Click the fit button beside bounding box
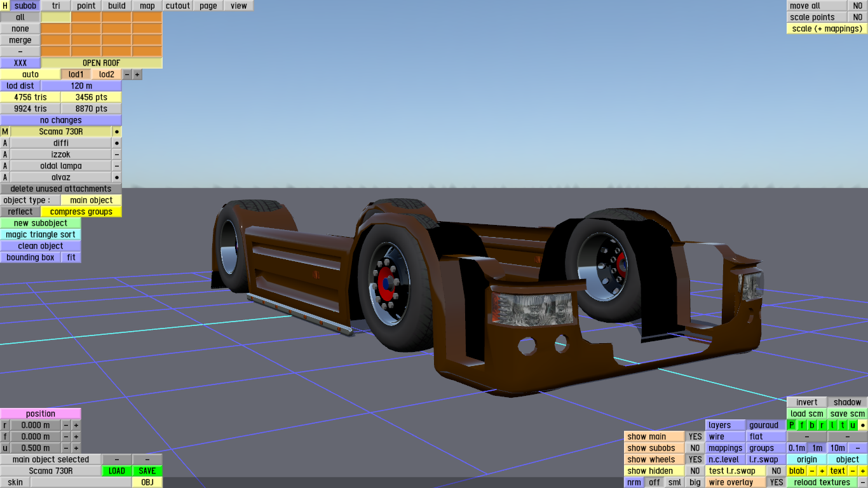Viewport: 868px width, 488px height. pos(71,257)
